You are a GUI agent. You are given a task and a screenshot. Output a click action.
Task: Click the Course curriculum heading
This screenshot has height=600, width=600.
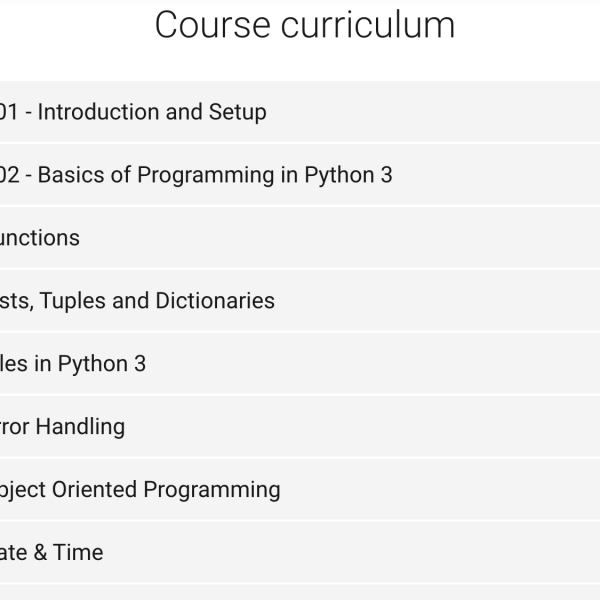point(305,25)
